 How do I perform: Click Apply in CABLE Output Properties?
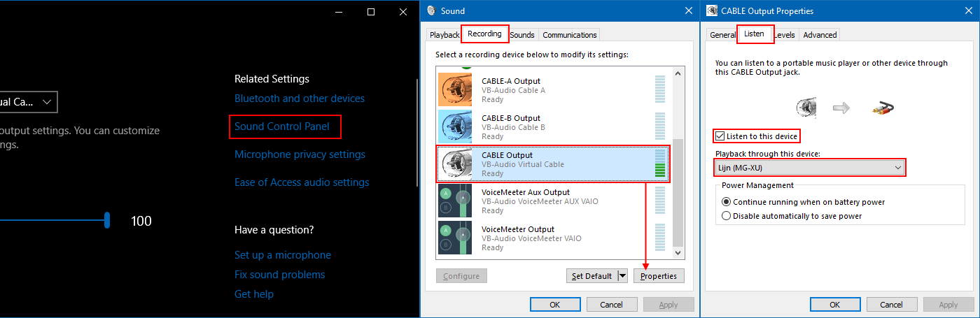click(x=948, y=305)
